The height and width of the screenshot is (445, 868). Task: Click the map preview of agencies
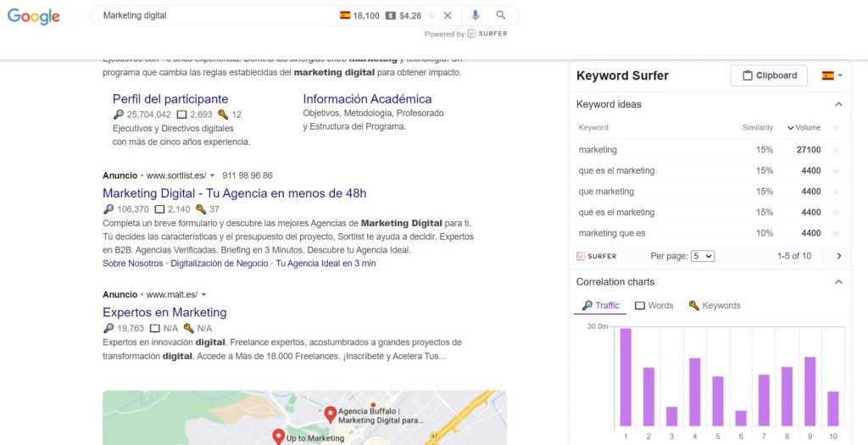tap(304, 418)
